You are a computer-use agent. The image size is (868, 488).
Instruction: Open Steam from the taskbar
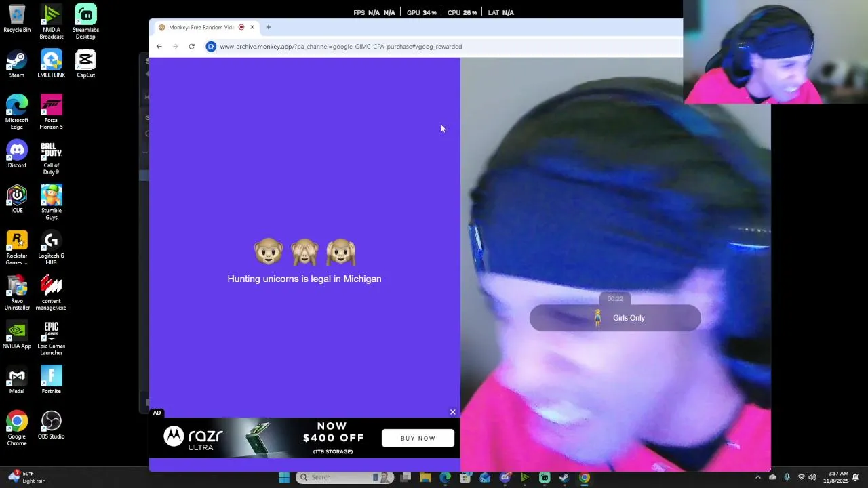pos(564,477)
